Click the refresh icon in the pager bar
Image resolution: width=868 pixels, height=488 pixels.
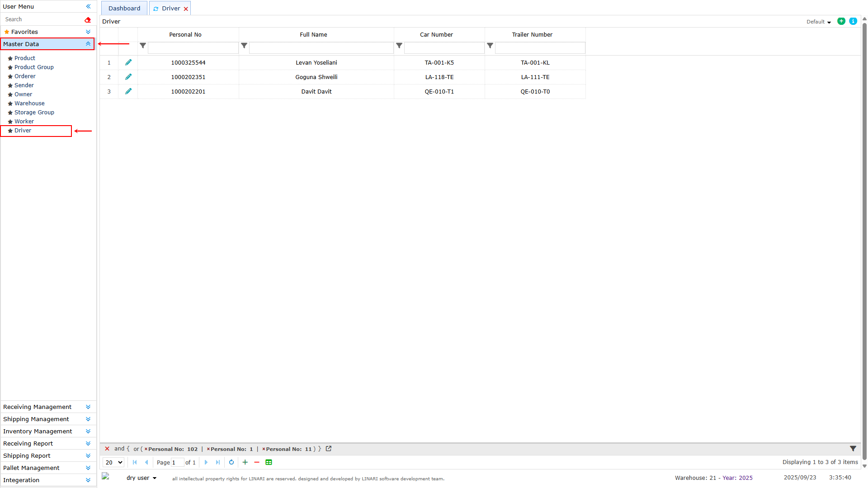click(x=231, y=462)
